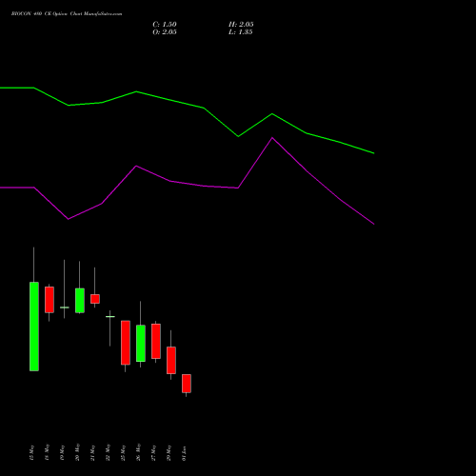Click the '26 May' date label
The image size is (476, 476).
(138, 453)
